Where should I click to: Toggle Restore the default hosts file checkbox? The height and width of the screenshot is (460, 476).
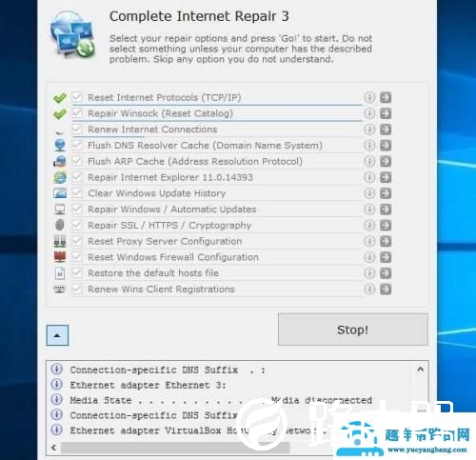click(x=77, y=272)
